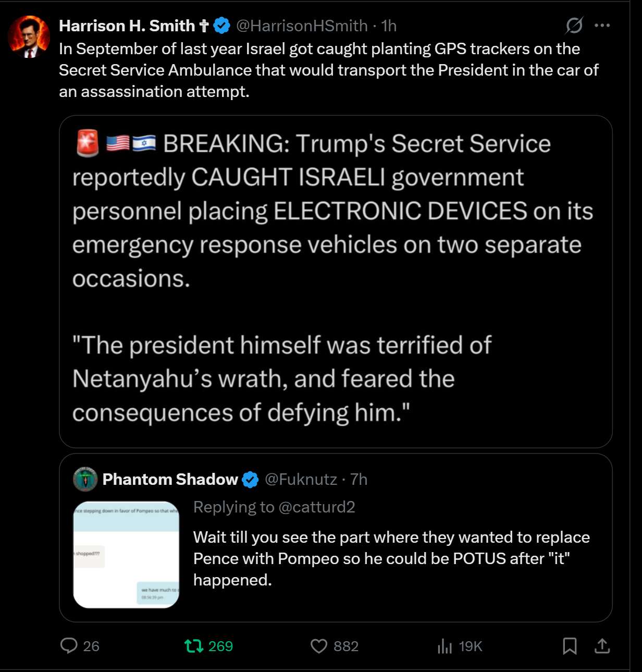Screen dimensions: 642x672
Task: Open the @HarrisonHSmith handle link
Action: (302, 26)
